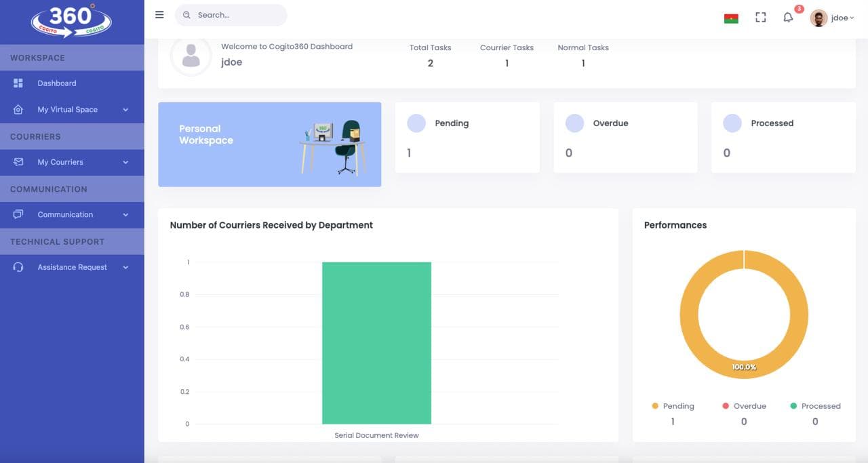This screenshot has width=868, height=463.
Task: Toggle Pending legend in Performances chart
Action: coord(673,406)
